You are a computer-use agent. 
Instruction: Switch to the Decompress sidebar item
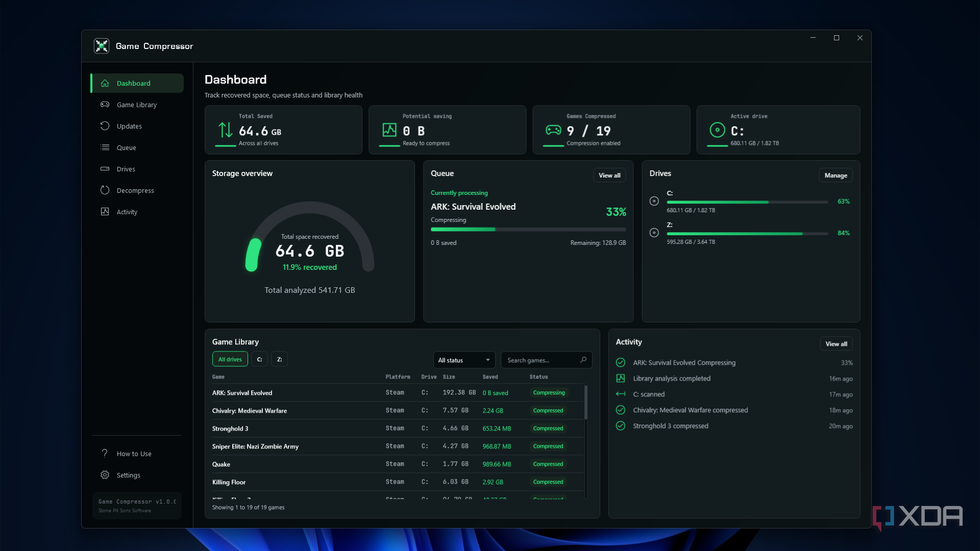[137, 190]
